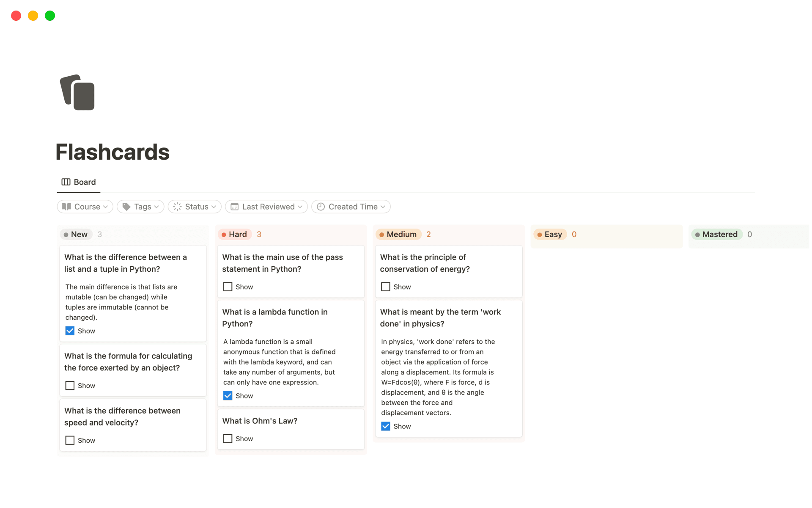Click the green macOS fullscreen window button
This screenshot has height=508, width=812.
click(50, 16)
